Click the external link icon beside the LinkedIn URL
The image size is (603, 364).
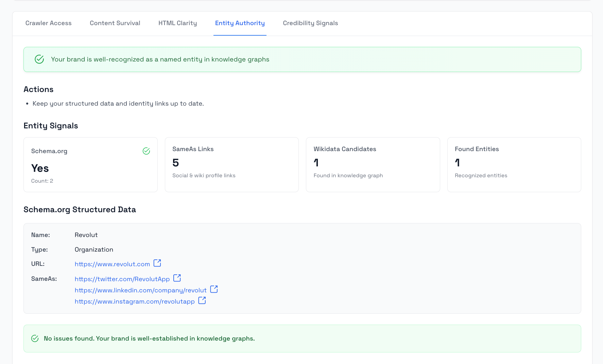pos(214,289)
